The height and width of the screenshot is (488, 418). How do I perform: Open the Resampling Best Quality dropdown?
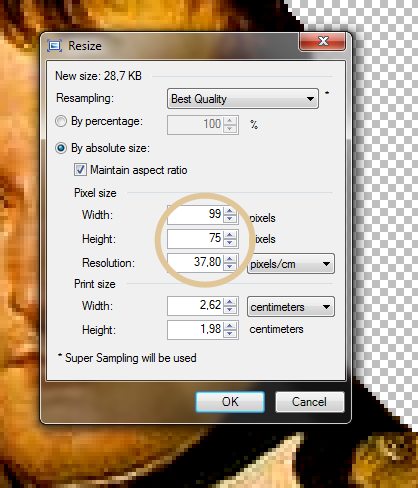coord(243,99)
